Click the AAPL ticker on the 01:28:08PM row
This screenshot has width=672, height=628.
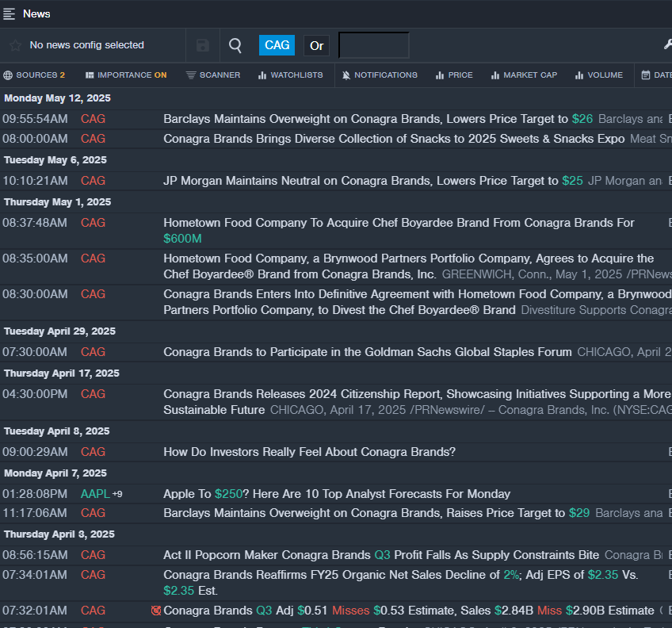pos(95,494)
